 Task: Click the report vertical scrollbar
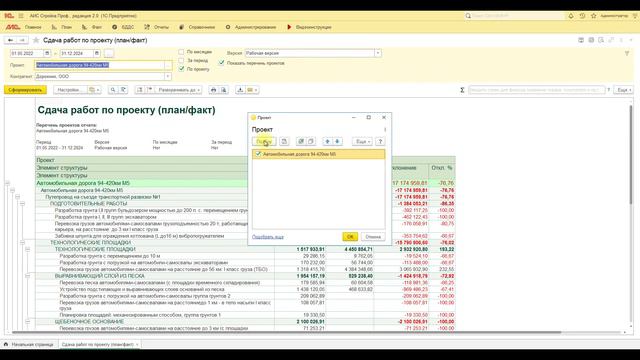point(631,156)
